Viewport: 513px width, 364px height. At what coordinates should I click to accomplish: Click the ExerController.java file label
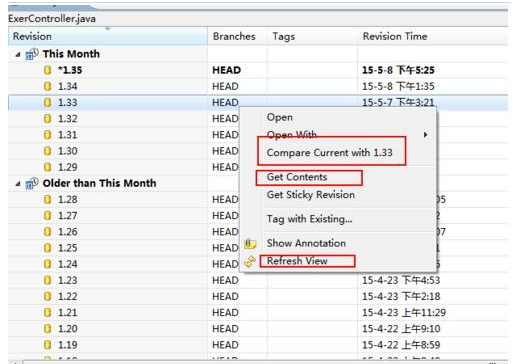[52, 19]
